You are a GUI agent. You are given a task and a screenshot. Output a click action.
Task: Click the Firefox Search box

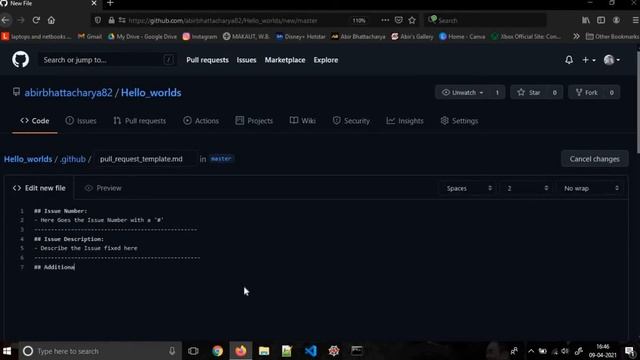click(485, 20)
